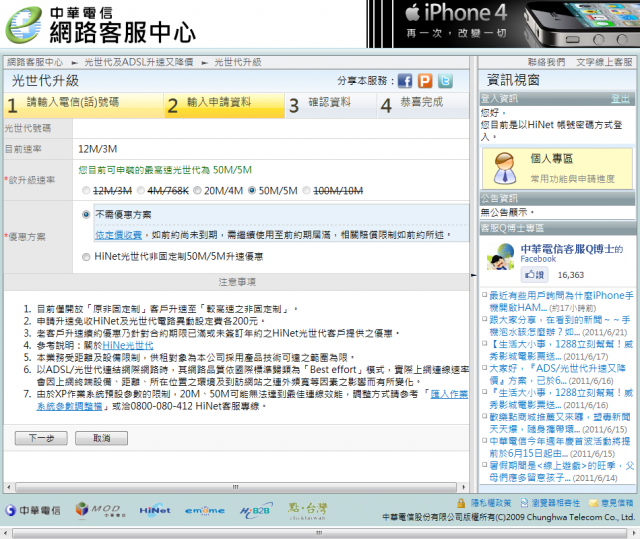This screenshot has width=640, height=539.
Task: Select the 20M/4M speed option
Action: click(x=197, y=191)
